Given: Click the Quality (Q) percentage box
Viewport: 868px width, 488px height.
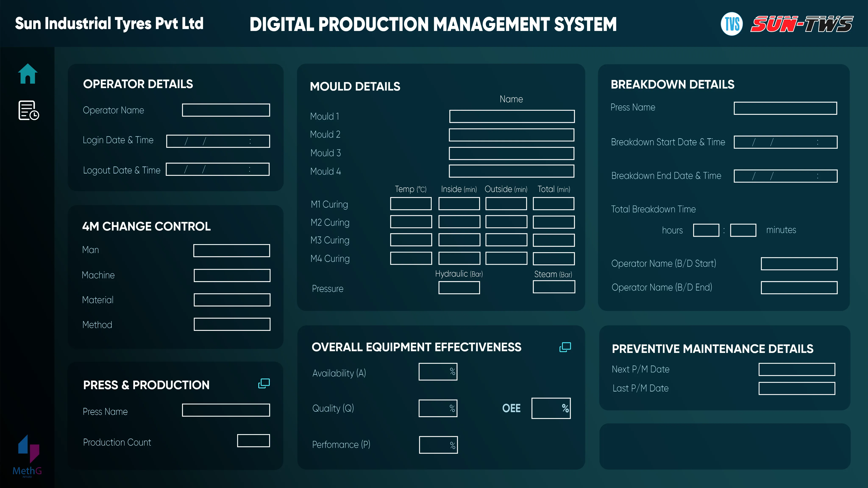Looking at the screenshot, I should [x=438, y=408].
